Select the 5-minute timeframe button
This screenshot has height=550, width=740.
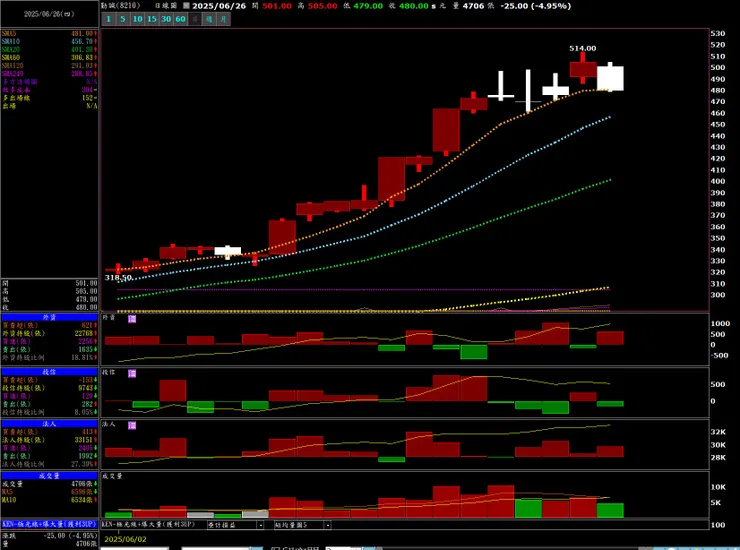[123, 19]
